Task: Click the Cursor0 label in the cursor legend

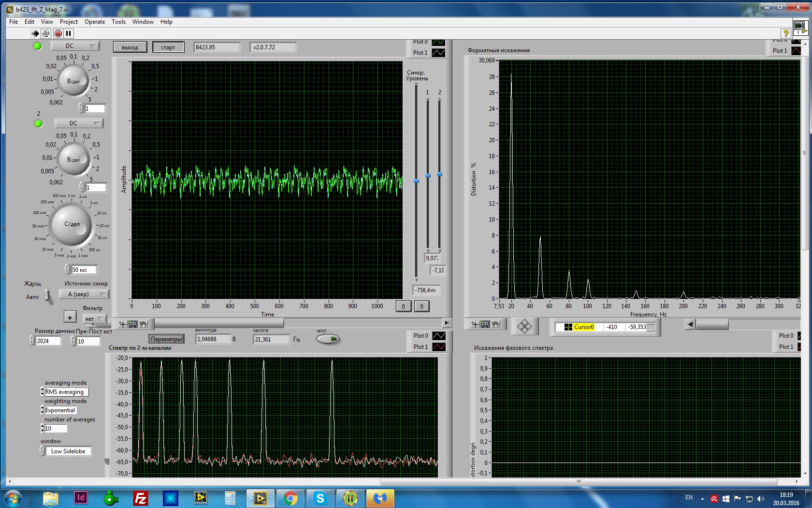Action: tap(584, 327)
